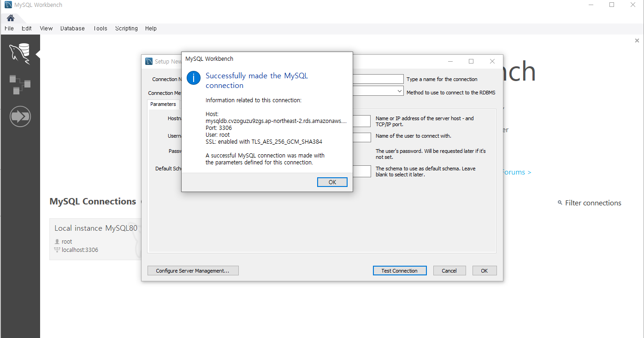Click the Filter connections search field
644x338 pixels.
click(593, 203)
